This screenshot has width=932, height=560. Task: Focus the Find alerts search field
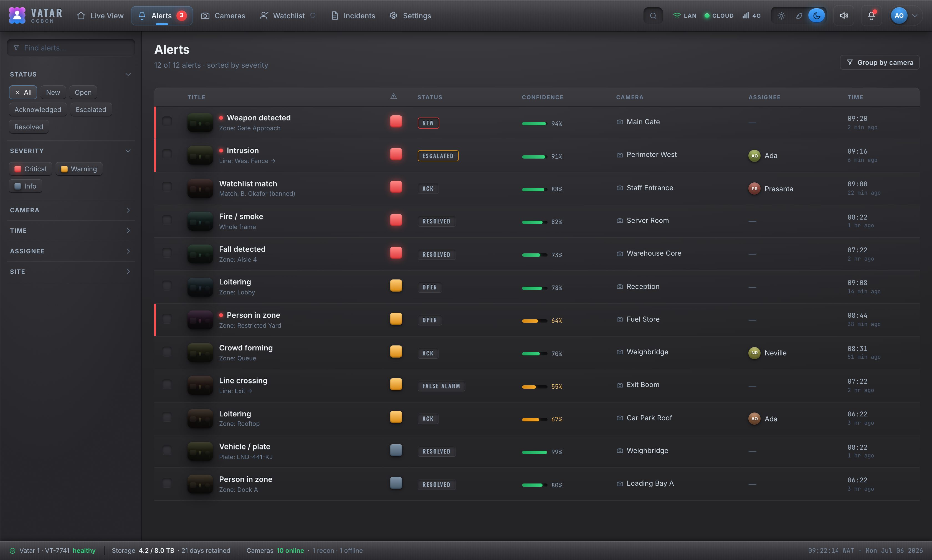[x=71, y=48]
